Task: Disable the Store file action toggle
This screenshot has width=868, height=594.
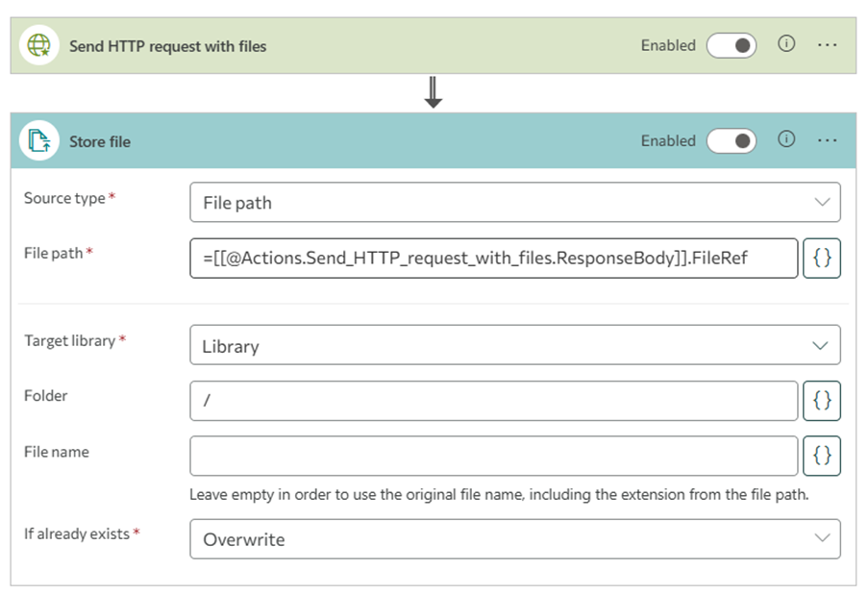Action: pos(732,141)
